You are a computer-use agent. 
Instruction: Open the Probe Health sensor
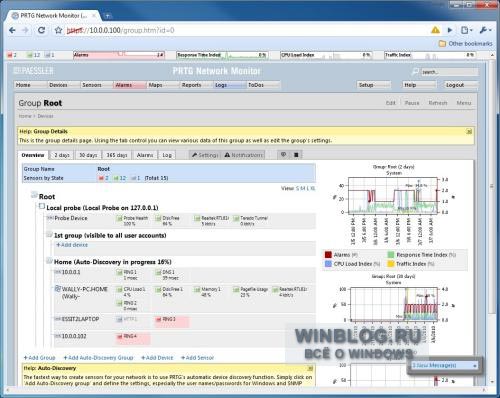[132, 221]
